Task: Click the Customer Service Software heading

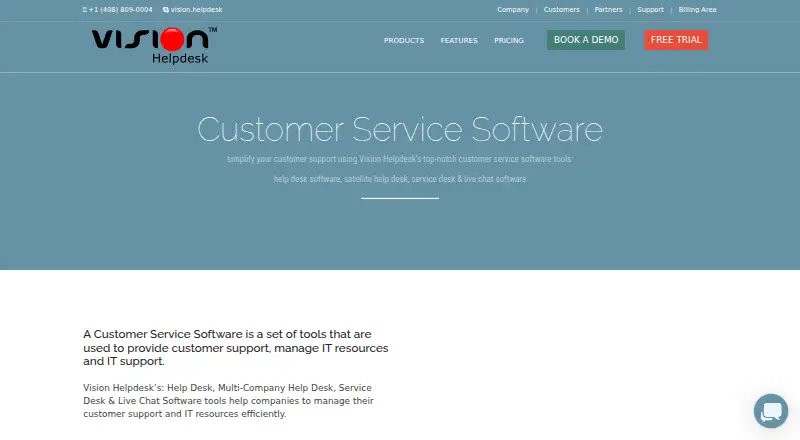Action: coord(400,130)
